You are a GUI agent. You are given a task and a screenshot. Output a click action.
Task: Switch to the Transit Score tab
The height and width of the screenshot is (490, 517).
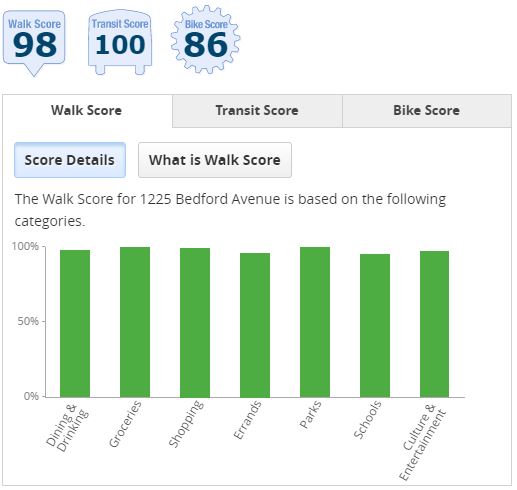[257, 111]
